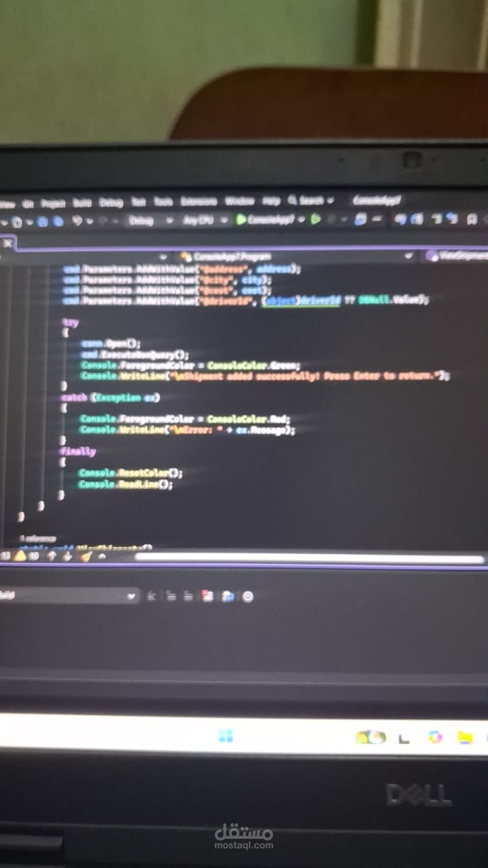Click the cmd.ExecuteNonQuery(); line

click(136, 355)
